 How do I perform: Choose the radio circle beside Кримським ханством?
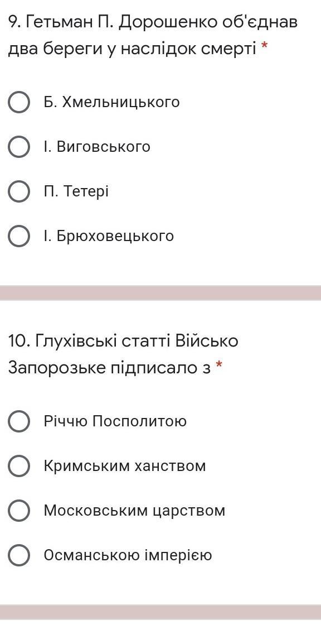(19, 466)
